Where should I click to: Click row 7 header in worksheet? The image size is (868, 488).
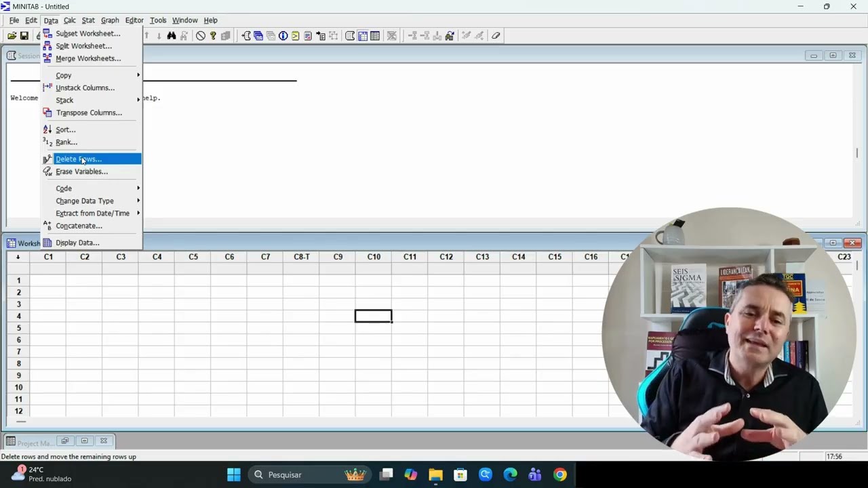pyautogui.click(x=18, y=352)
